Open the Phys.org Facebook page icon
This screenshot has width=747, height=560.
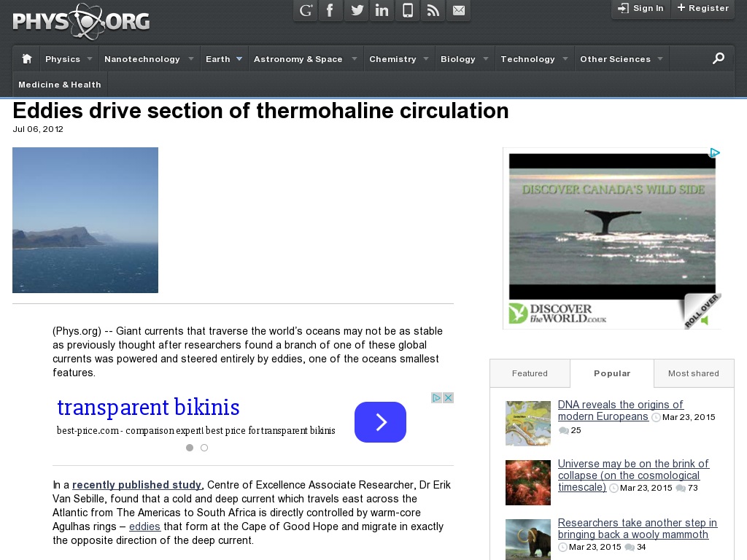click(x=330, y=10)
